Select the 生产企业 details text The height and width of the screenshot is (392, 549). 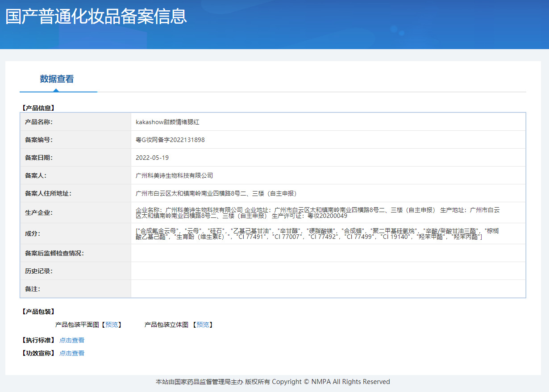coord(318,213)
